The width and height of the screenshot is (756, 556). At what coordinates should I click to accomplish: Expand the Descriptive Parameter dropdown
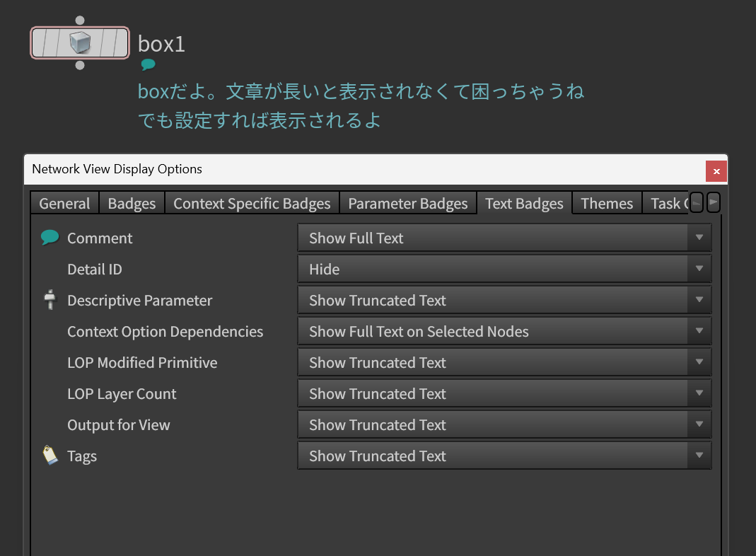tap(504, 301)
